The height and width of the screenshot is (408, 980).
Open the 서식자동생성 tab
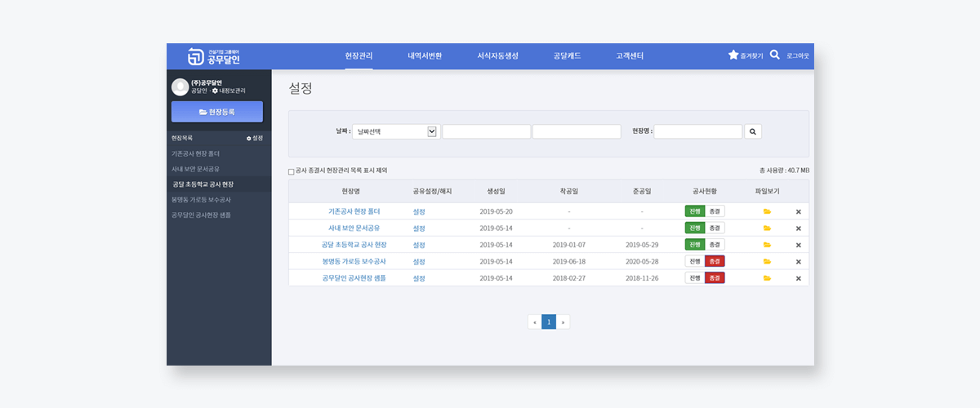click(x=497, y=55)
